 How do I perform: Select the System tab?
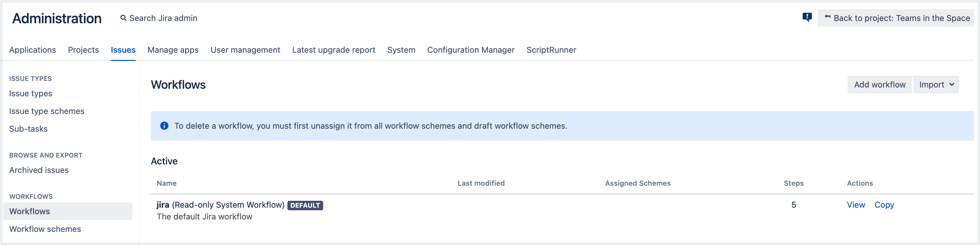401,50
